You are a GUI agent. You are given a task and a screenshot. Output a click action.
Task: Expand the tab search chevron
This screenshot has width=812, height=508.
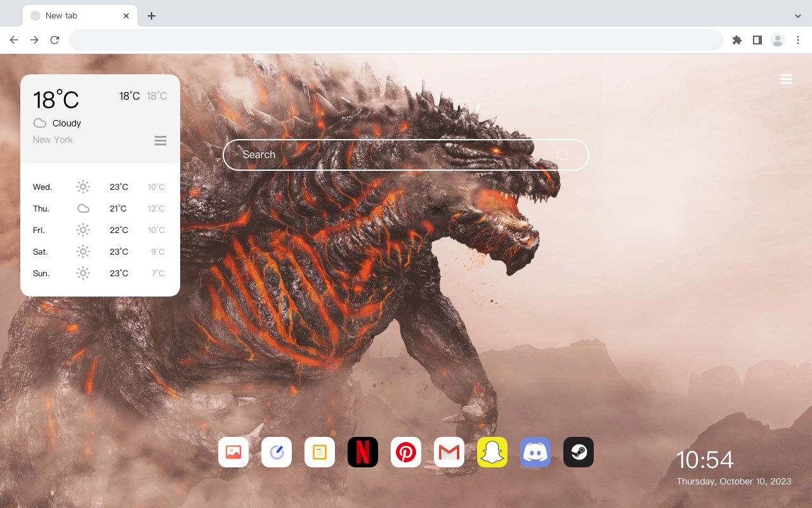point(798,16)
